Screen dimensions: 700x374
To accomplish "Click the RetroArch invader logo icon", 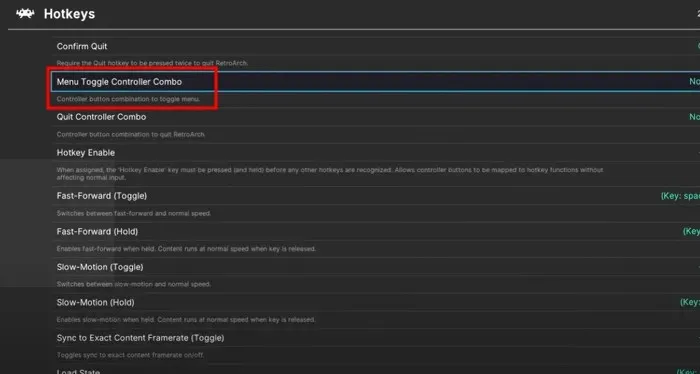I will tap(25, 14).
